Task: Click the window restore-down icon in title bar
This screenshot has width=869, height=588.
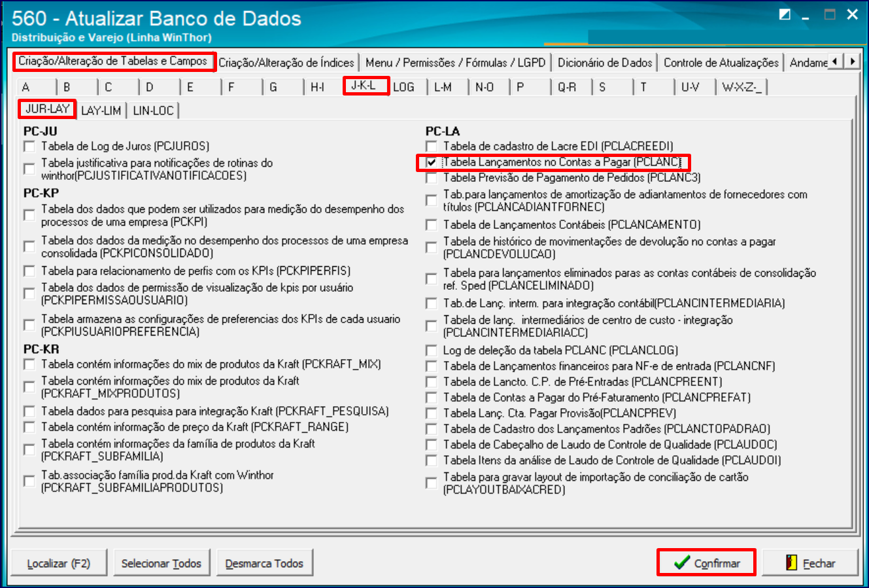Action: [x=785, y=15]
